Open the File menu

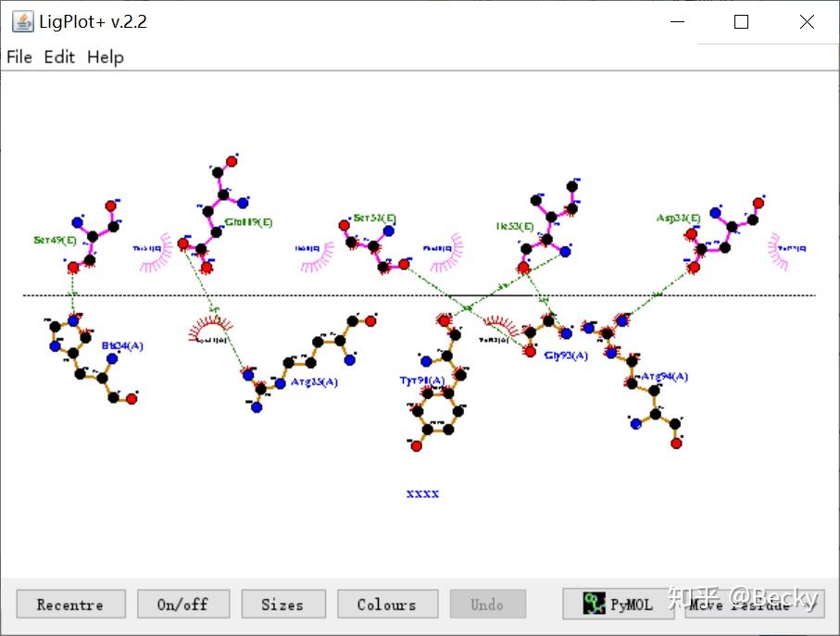(x=19, y=56)
